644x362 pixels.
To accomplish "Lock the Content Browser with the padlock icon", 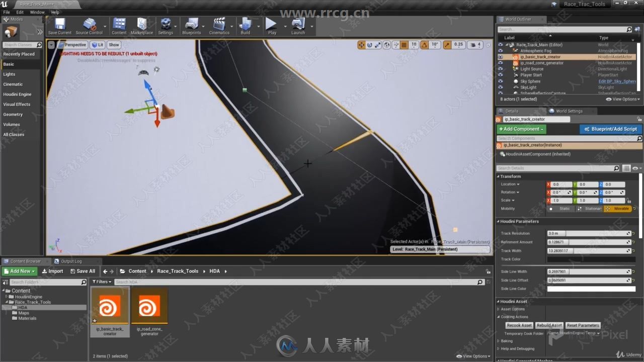I will pos(488,271).
